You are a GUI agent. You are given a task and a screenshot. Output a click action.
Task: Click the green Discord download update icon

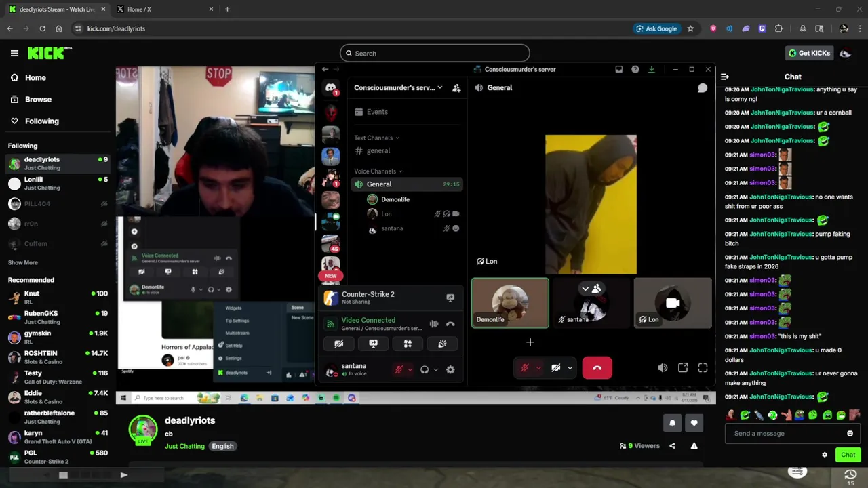pyautogui.click(x=651, y=69)
